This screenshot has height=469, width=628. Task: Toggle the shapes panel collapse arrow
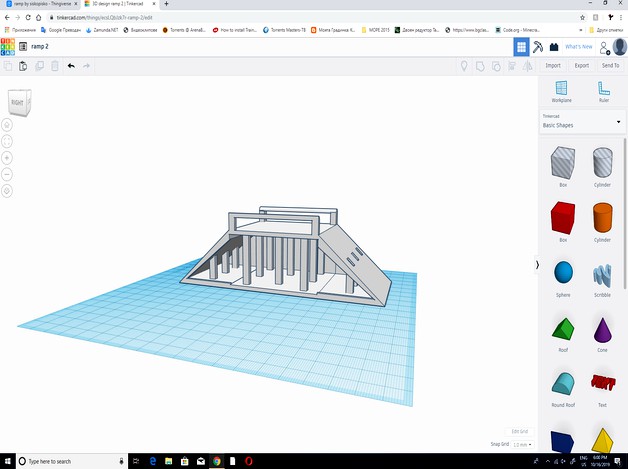(x=537, y=265)
